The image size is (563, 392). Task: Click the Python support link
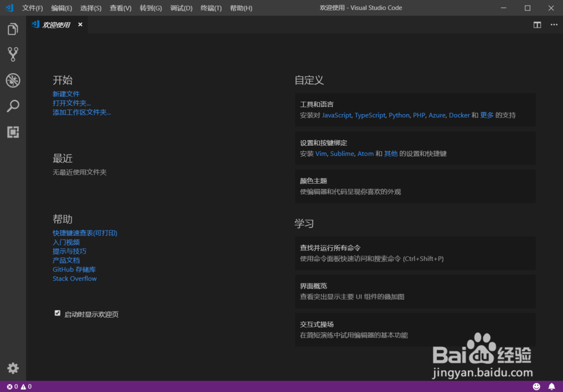[399, 115]
